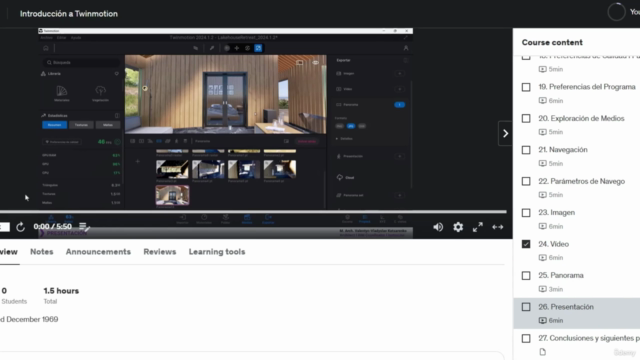The height and width of the screenshot is (360, 640).
Task: Open 27. Conclusiones y siguientes lecture
Action: (x=589, y=338)
